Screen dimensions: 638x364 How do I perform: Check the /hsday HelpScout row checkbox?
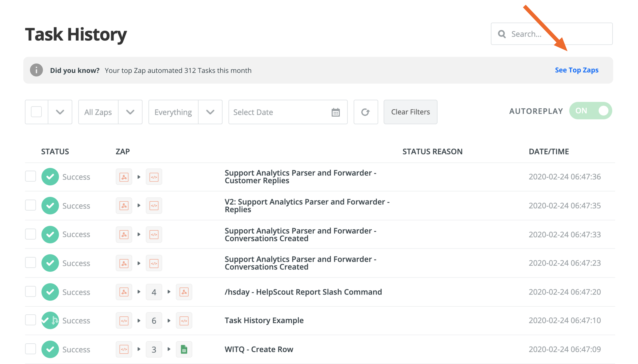pos(30,292)
